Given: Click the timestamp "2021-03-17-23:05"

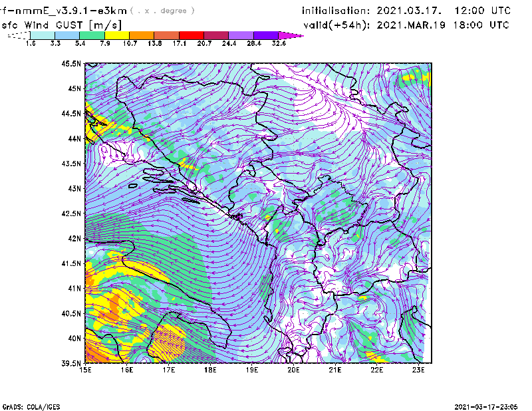Looking at the screenshot, I should [x=486, y=407].
